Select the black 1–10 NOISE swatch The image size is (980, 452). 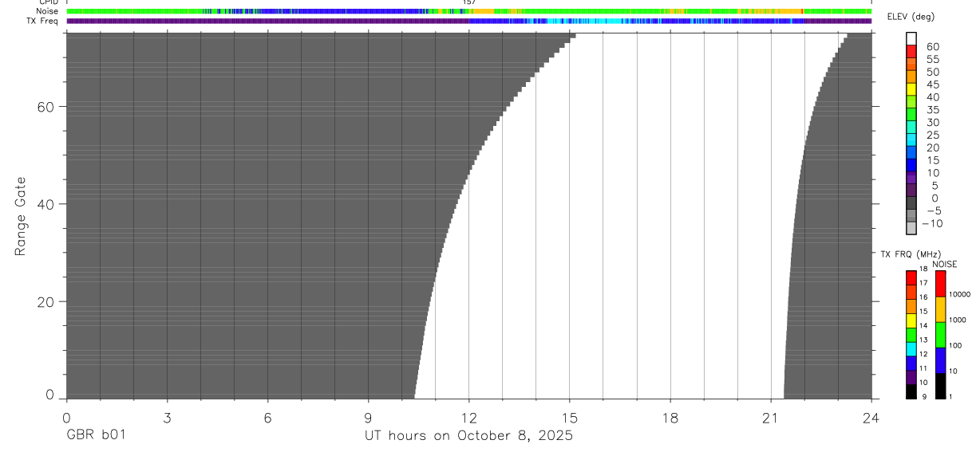tap(940, 386)
